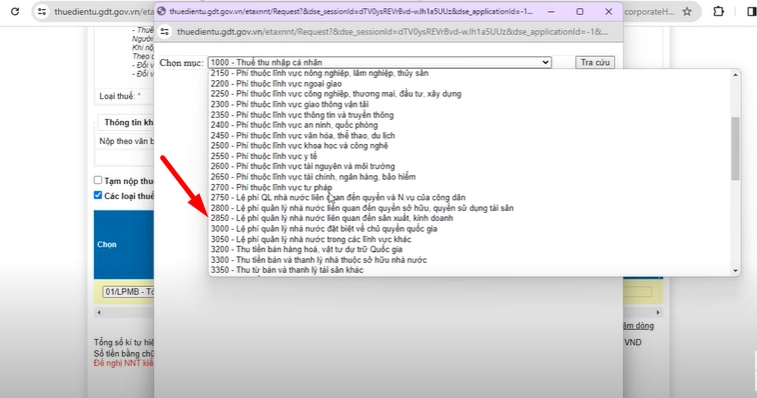Click the table's horizontal scroll right arrow
Image resolution: width=757 pixels, height=398 pixels.
657,313
